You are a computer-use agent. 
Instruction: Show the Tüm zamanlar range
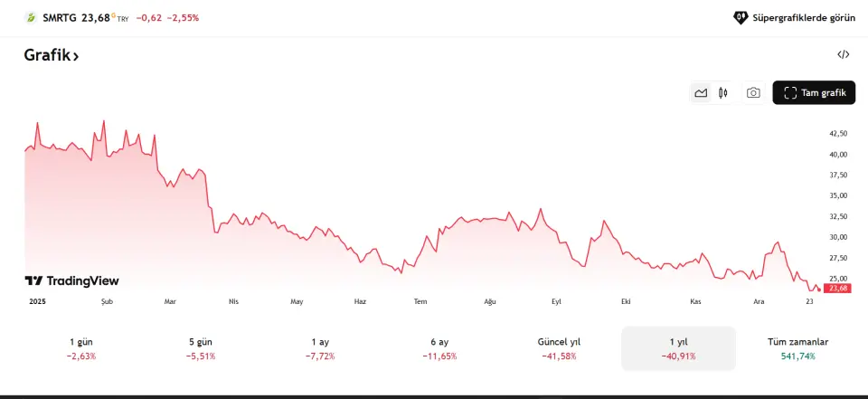coord(797,348)
